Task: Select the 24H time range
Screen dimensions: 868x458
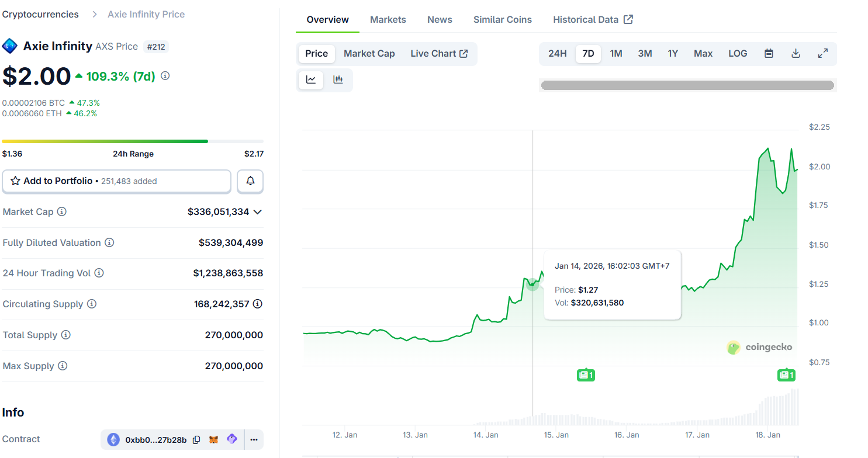Action: point(557,54)
